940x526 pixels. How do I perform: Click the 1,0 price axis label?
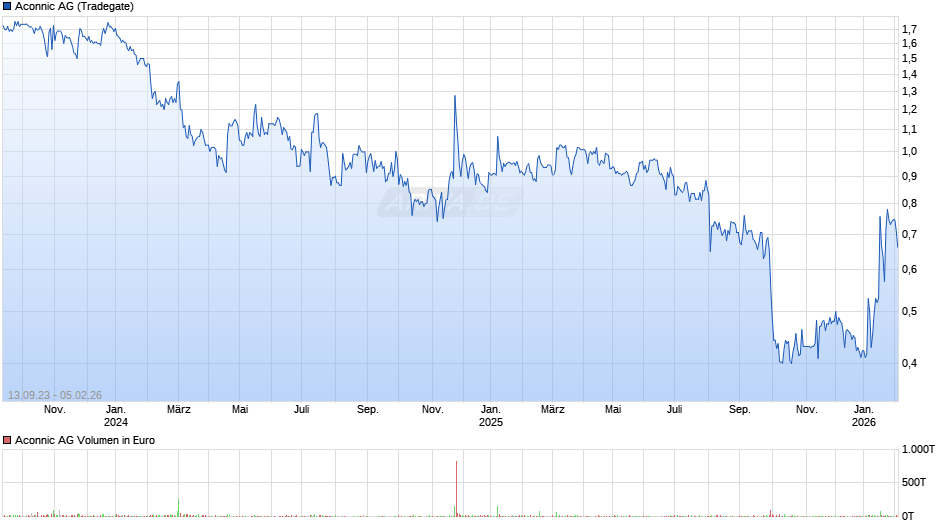click(x=909, y=152)
